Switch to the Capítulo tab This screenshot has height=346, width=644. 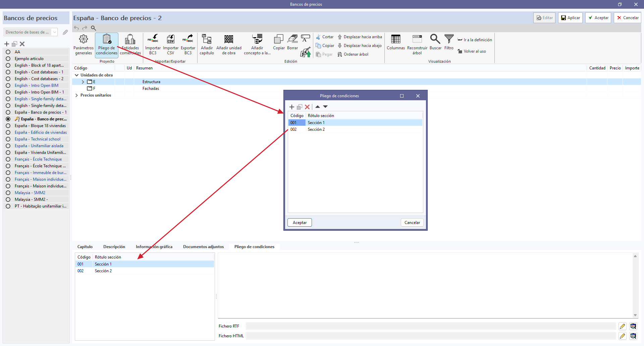(85, 247)
